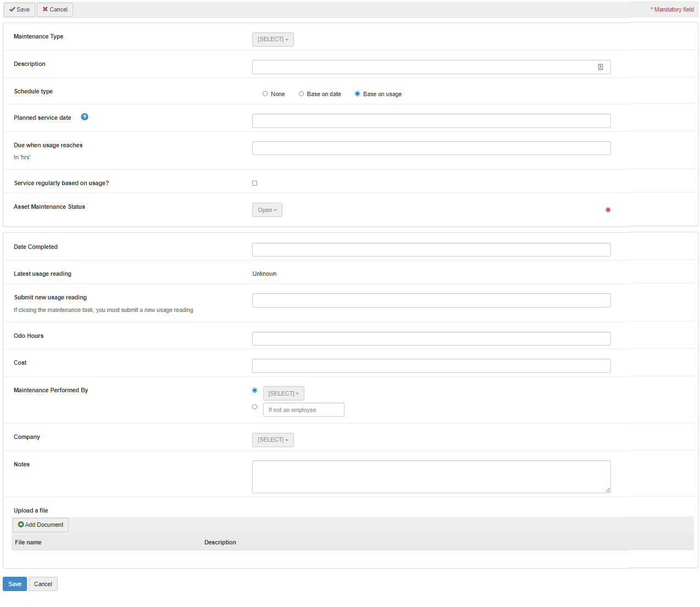Select the None schedule type radio

coord(265,94)
